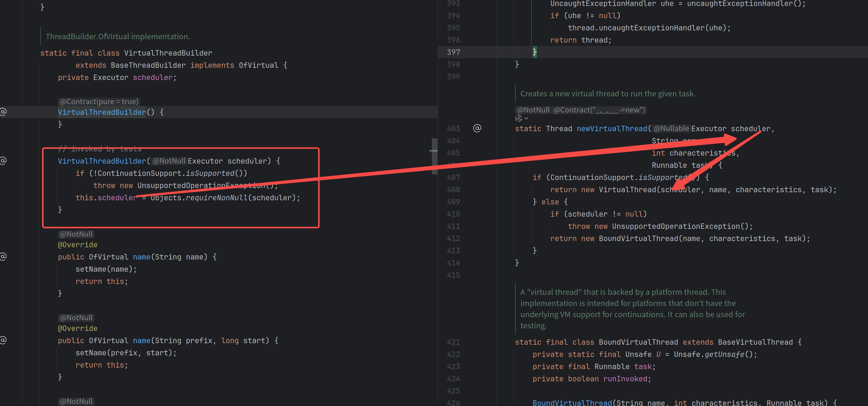Click the @NotNull hint above name(String name)
Image resolution: width=868 pixels, height=406 pixels.
pyautogui.click(x=76, y=234)
